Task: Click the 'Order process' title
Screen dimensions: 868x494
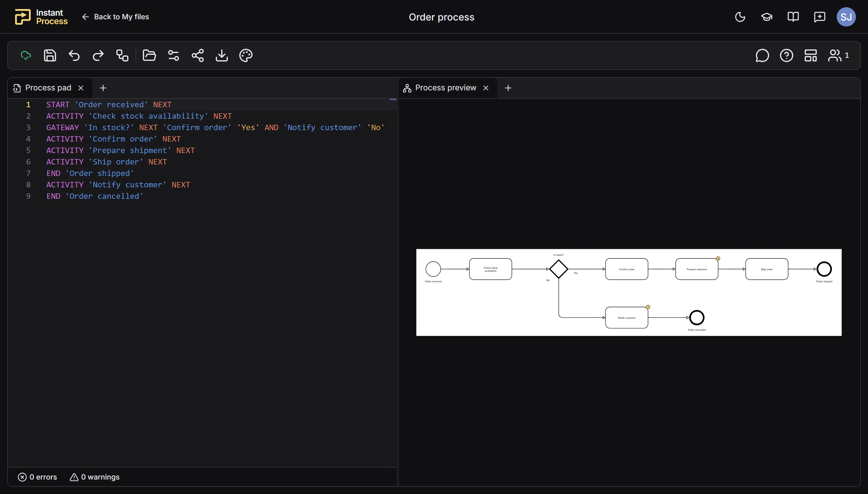Action: click(x=441, y=17)
